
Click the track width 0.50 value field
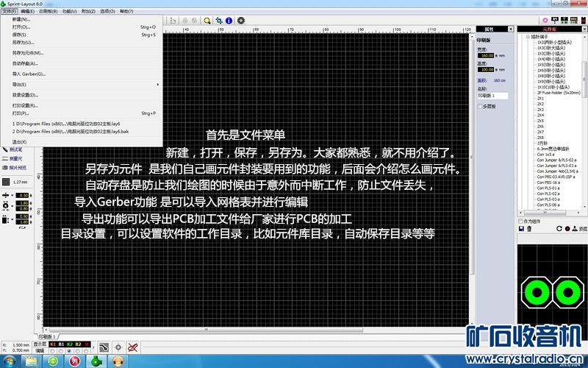pyautogui.click(x=22, y=195)
